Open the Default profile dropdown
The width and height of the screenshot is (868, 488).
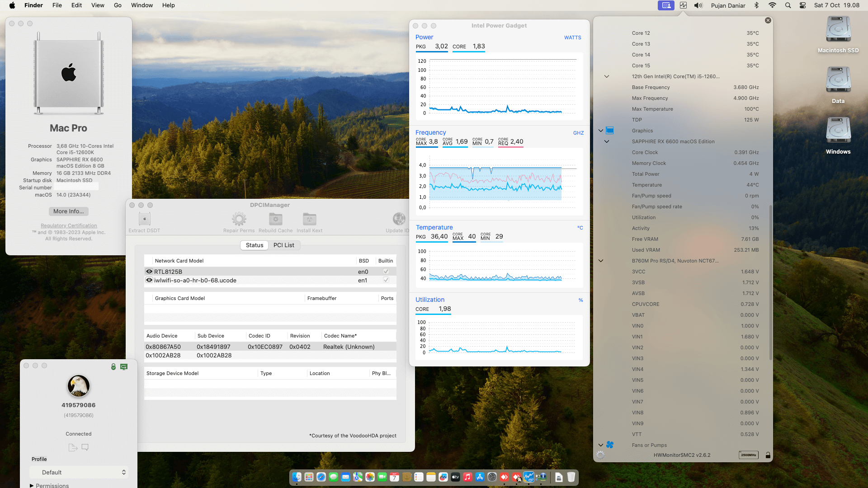(x=79, y=472)
